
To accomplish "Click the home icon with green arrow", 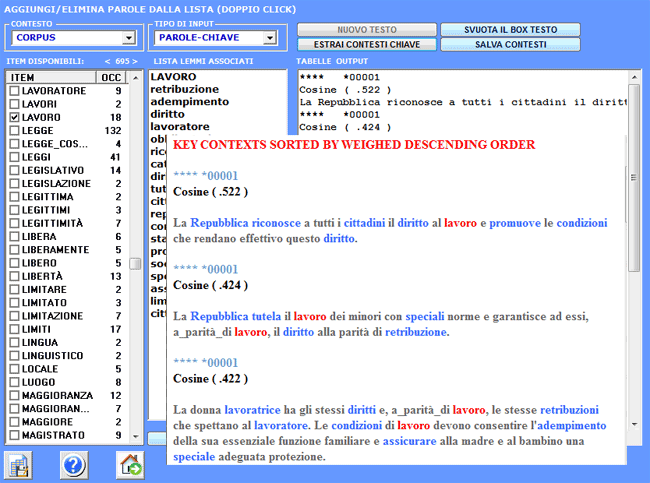I will point(130,465).
